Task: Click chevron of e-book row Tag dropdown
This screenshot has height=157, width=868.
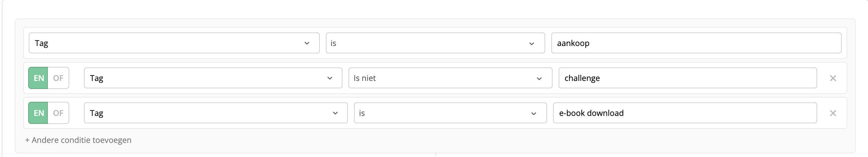Action: click(335, 113)
